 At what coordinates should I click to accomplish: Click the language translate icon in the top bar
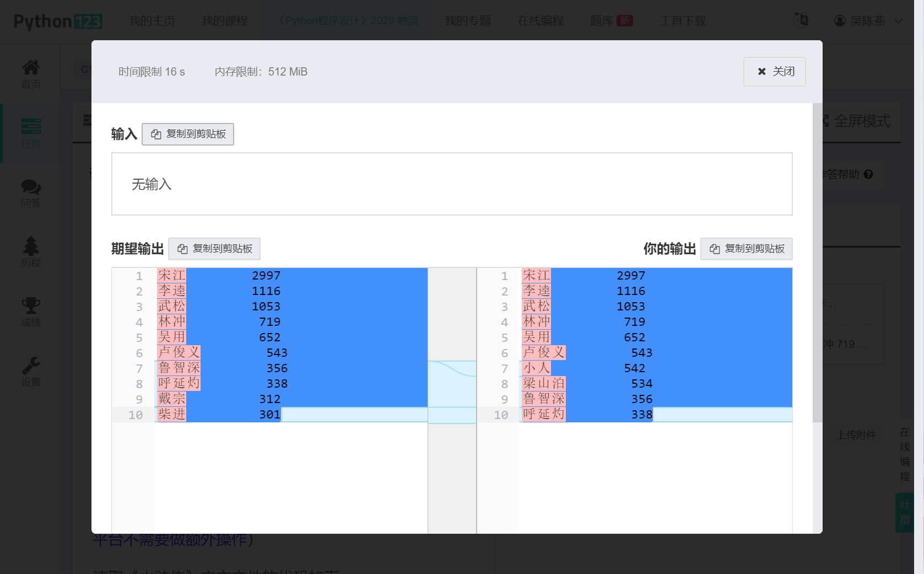[x=801, y=20]
